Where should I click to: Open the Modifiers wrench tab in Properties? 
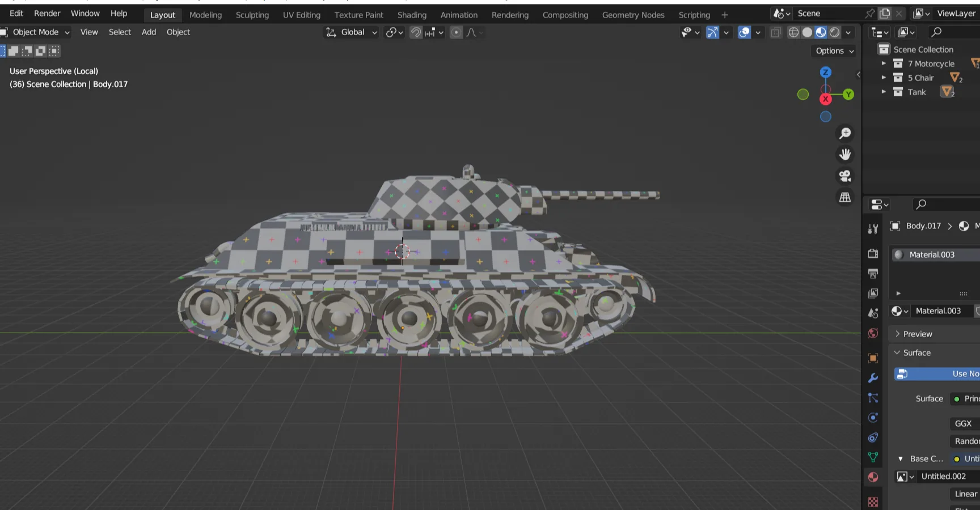point(873,378)
